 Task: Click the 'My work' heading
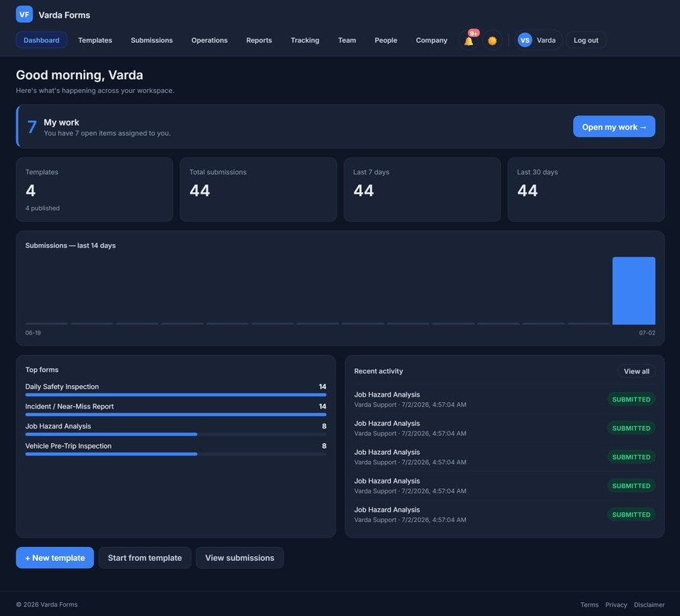[61, 122]
